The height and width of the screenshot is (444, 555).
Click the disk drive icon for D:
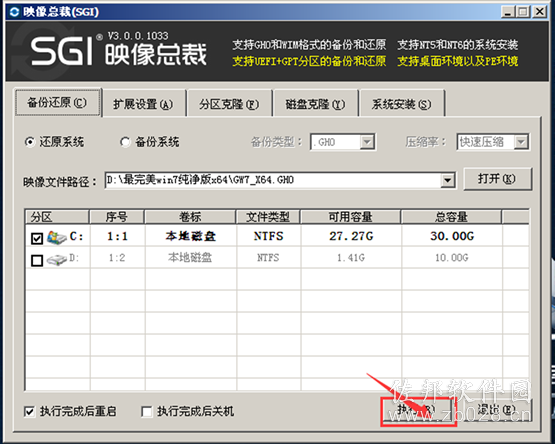(x=57, y=260)
